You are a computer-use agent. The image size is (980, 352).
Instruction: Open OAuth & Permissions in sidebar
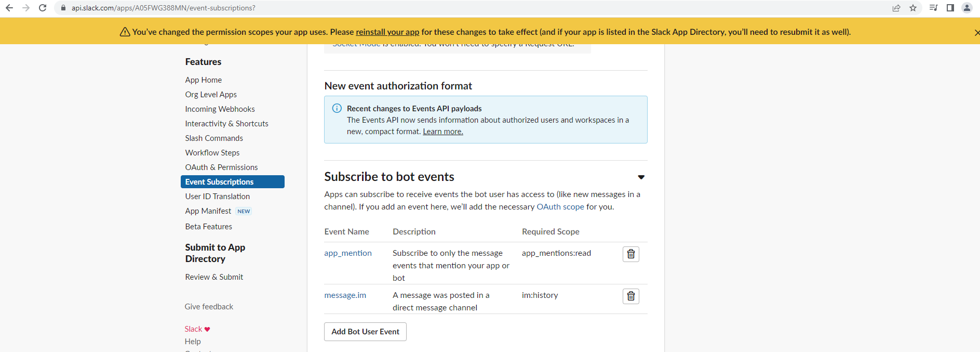(221, 167)
